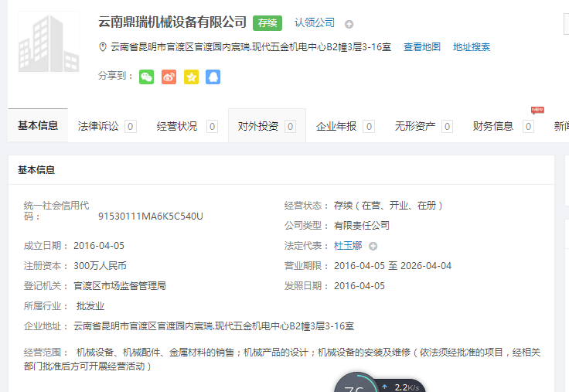Open the 基本信息 tab
This screenshot has width=569, height=392.
pyautogui.click(x=38, y=125)
